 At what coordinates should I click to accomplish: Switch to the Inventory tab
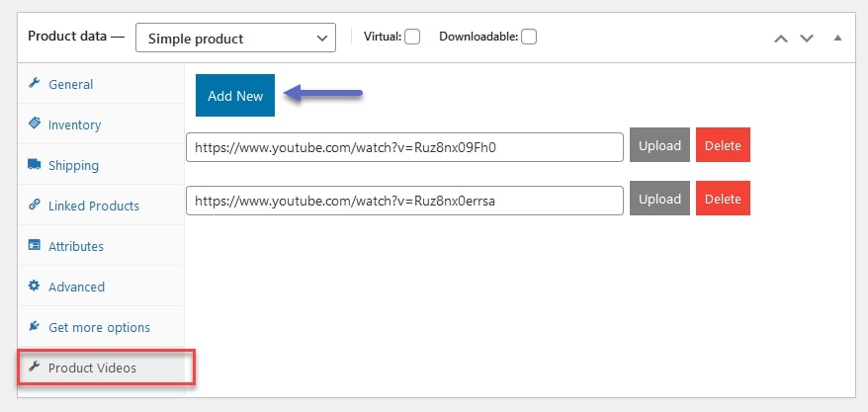[x=101, y=124]
